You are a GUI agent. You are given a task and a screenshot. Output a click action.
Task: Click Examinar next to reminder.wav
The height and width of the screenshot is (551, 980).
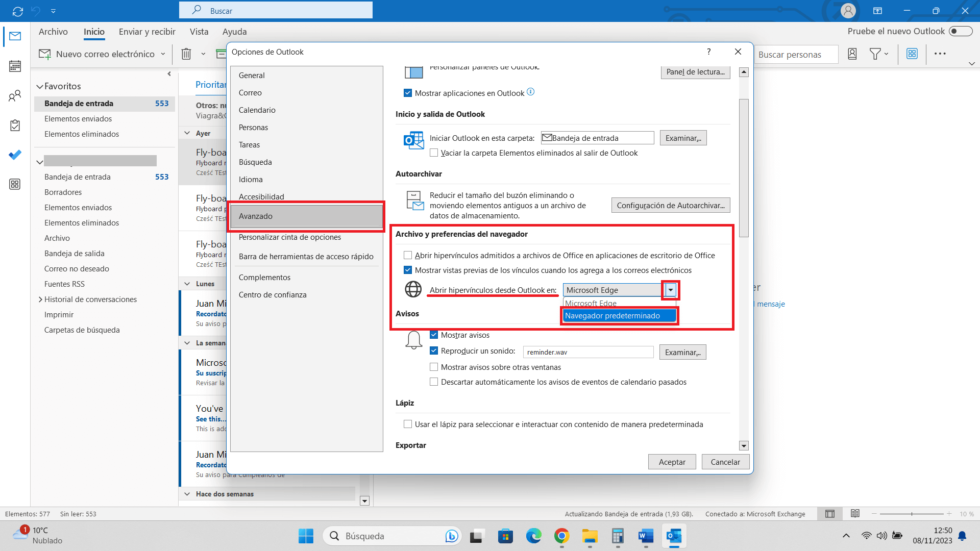point(682,353)
